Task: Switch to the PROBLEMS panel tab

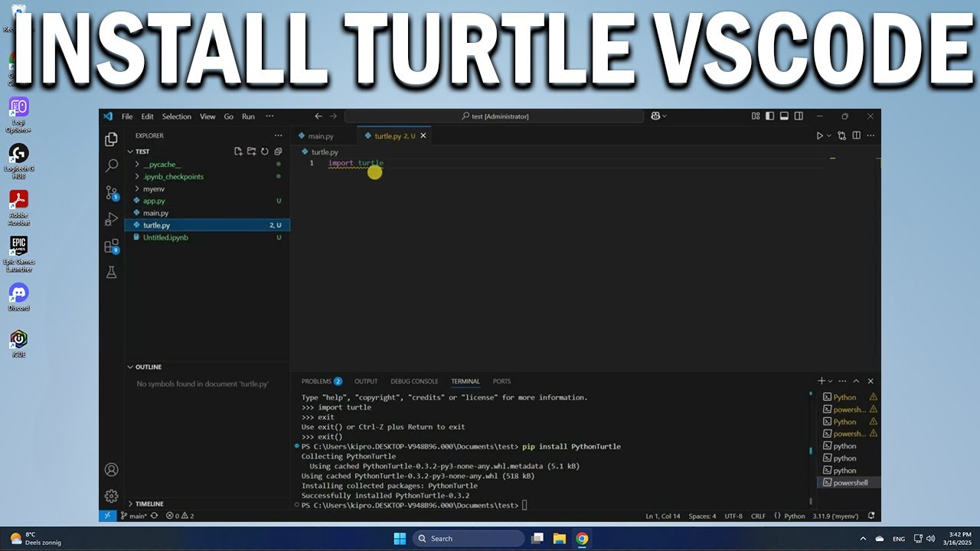Action: tap(322, 381)
